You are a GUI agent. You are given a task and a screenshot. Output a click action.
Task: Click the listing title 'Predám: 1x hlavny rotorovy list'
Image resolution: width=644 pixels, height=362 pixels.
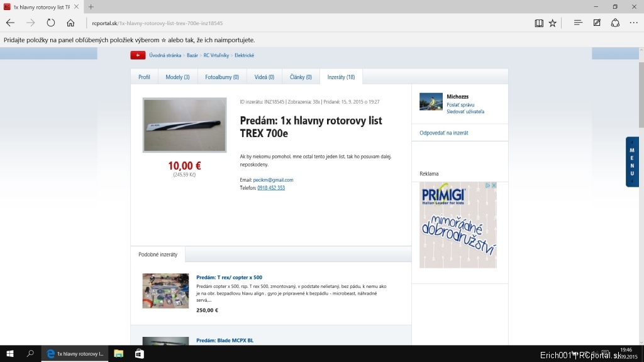pos(311,127)
